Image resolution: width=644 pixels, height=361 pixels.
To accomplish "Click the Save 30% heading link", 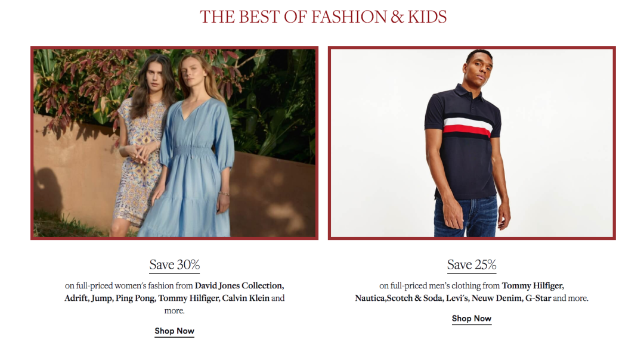I will coord(175,264).
